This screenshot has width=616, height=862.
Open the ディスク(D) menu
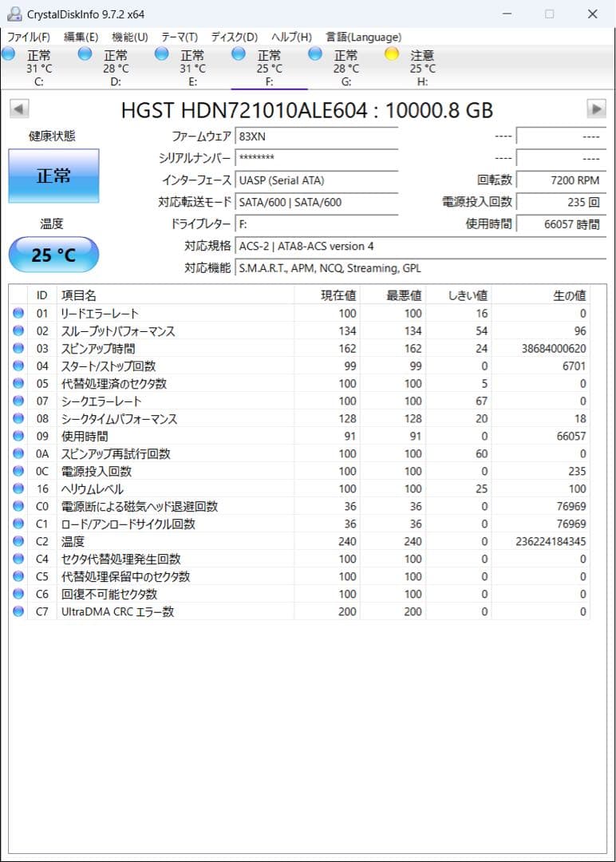coord(234,37)
